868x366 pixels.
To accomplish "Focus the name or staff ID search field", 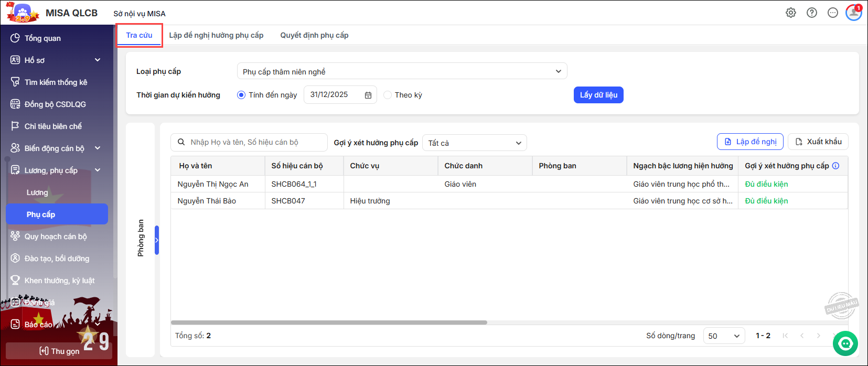I will click(x=256, y=142).
